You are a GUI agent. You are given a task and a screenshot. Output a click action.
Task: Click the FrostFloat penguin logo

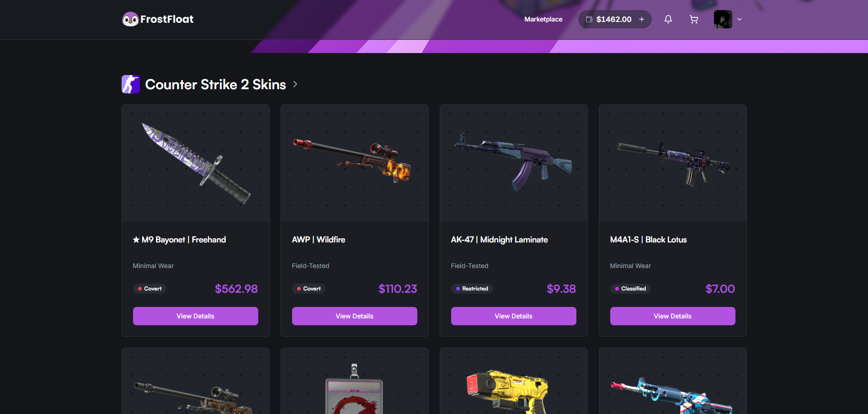(130, 19)
